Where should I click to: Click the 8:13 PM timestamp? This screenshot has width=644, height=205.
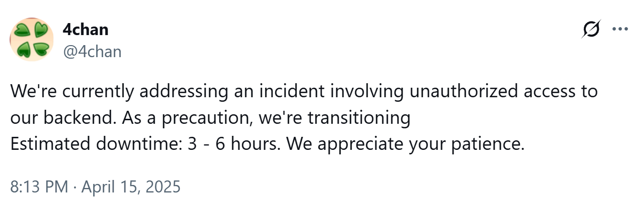[x=39, y=187]
